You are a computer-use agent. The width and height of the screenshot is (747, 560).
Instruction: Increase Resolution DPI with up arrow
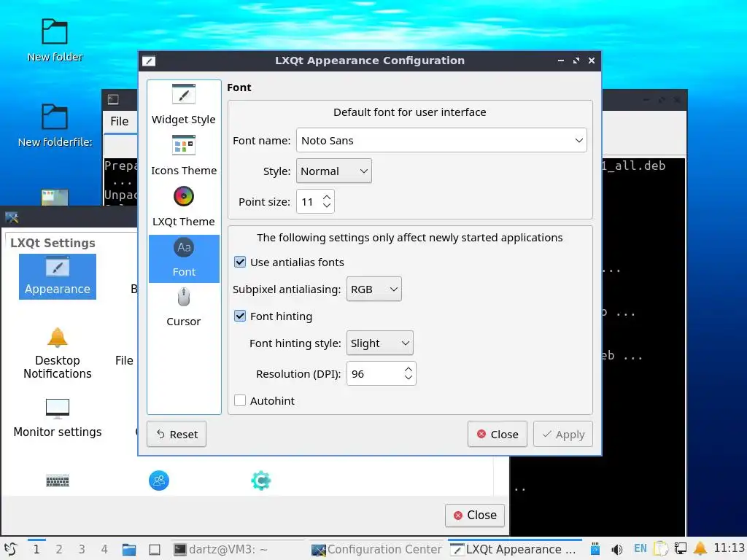click(x=409, y=369)
